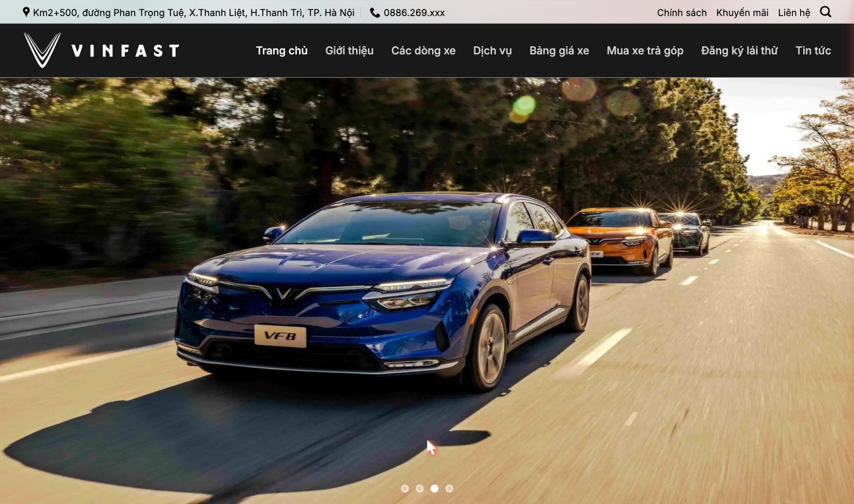Select first carousel slide dot

click(405, 488)
